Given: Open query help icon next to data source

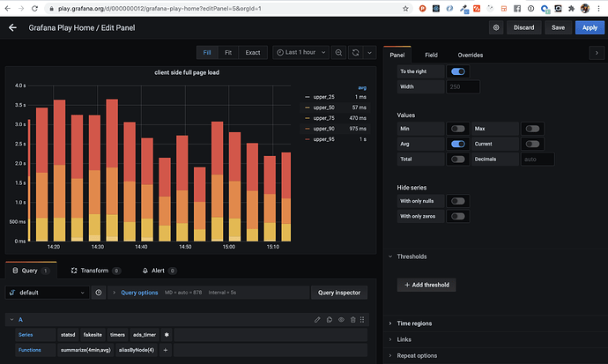Looking at the screenshot, I should (99, 293).
